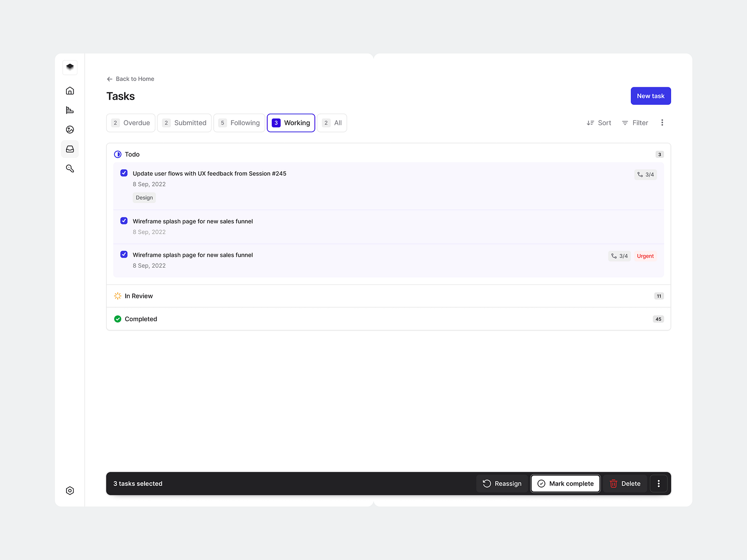The image size is (747, 560).
Task: Switch to the Following tab
Action: tap(239, 123)
